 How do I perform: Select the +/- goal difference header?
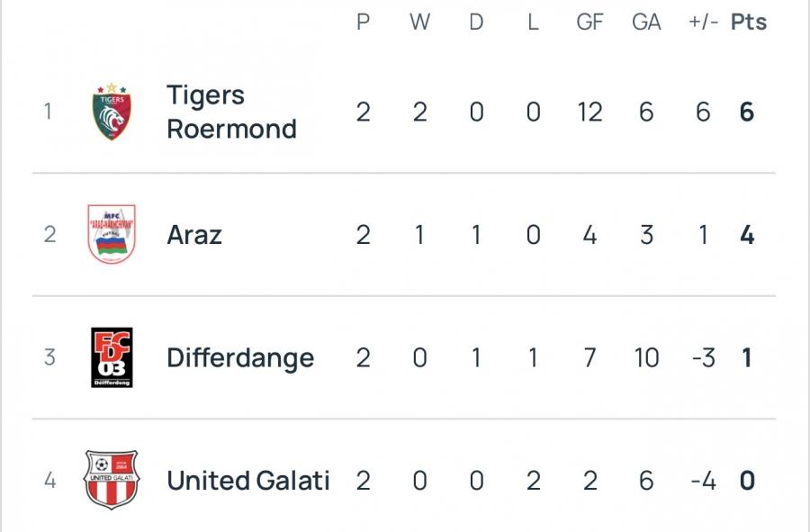click(x=703, y=23)
